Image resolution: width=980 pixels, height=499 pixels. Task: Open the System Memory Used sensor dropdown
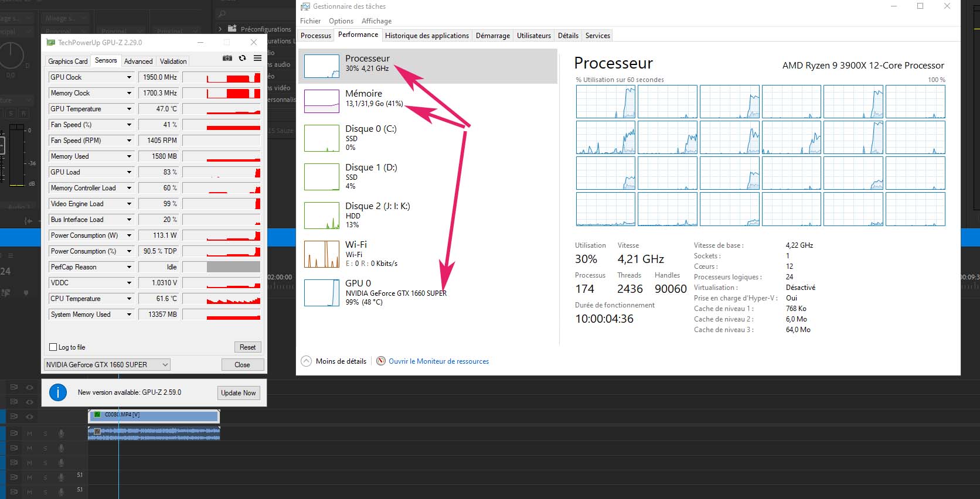click(x=129, y=315)
